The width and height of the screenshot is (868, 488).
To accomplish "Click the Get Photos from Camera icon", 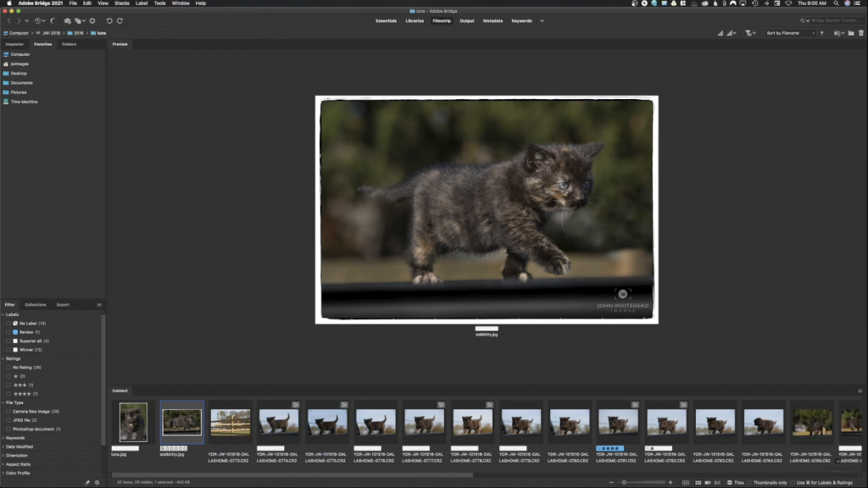I will pyautogui.click(x=66, y=20).
